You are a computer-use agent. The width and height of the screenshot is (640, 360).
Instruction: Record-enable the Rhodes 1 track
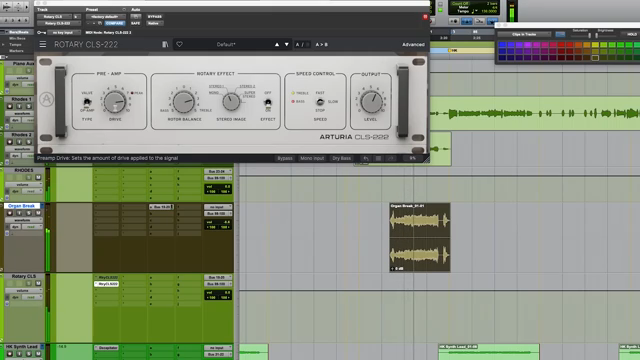click(x=10, y=106)
